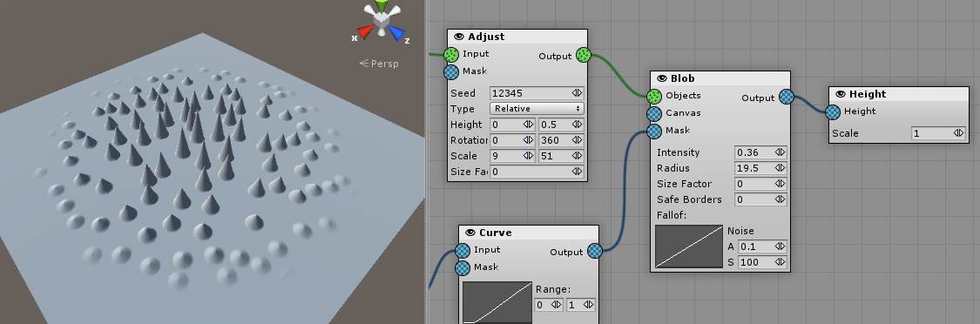This screenshot has height=324, width=980.
Task: Click the Noise A field 0.1
Action: point(762,246)
